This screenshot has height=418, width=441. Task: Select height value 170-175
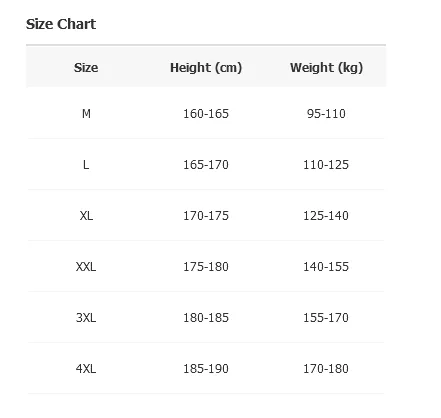[x=206, y=216]
